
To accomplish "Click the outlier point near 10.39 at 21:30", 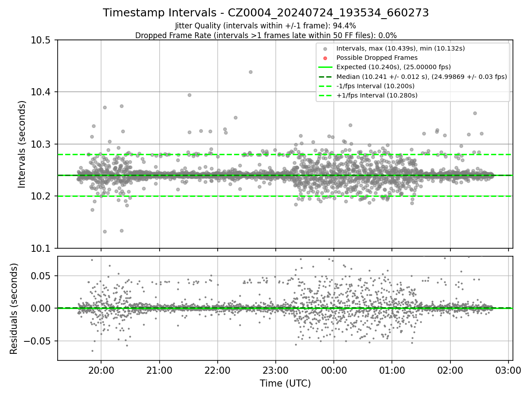I will tap(189, 95).
